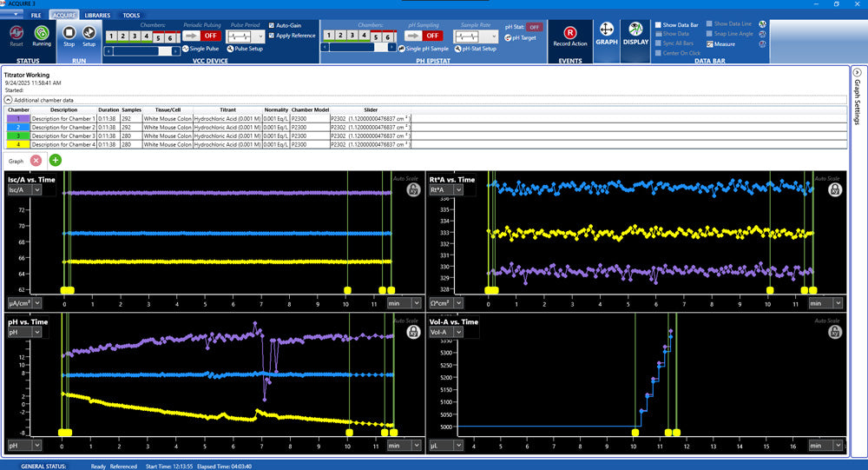Open the run Setup icon
The image size is (868, 470).
(x=89, y=32)
